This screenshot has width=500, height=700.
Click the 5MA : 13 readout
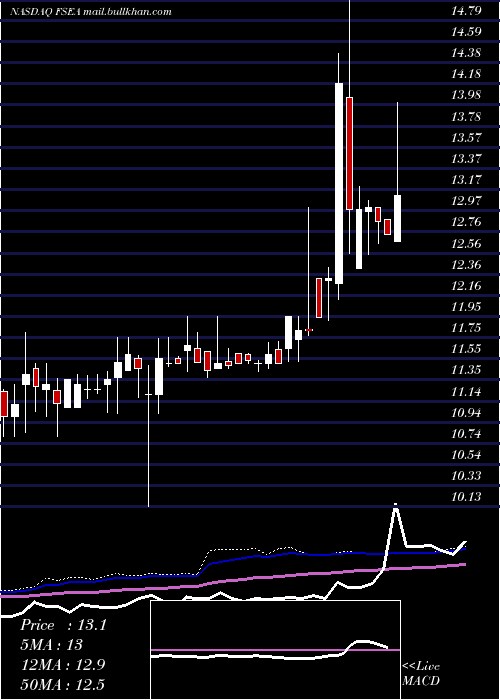pyautogui.click(x=51, y=645)
